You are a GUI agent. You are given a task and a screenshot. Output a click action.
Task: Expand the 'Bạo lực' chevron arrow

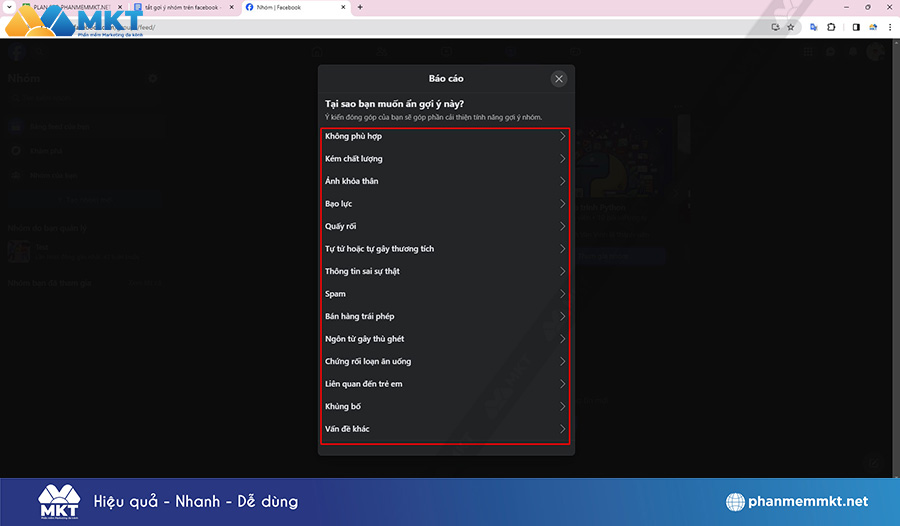coord(562,204)
